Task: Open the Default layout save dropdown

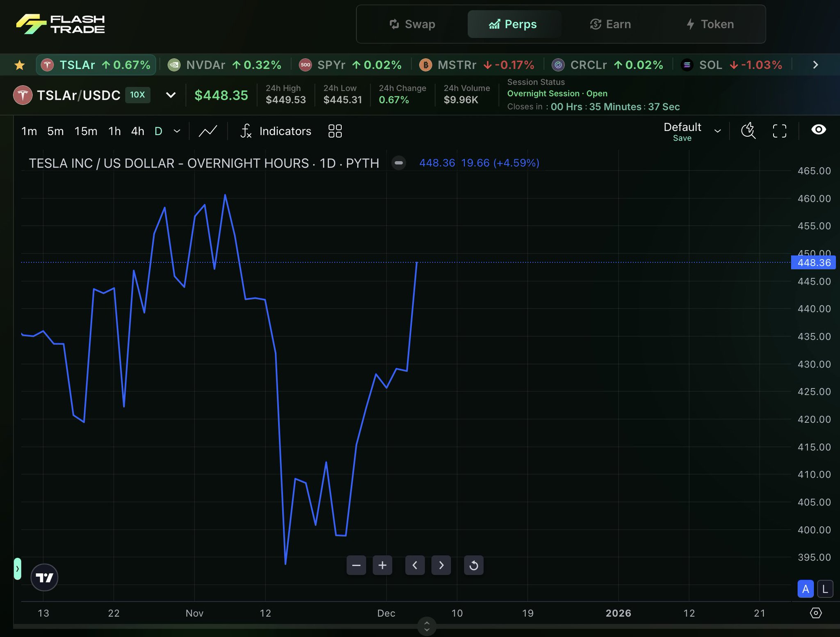Action: point(717,131)
